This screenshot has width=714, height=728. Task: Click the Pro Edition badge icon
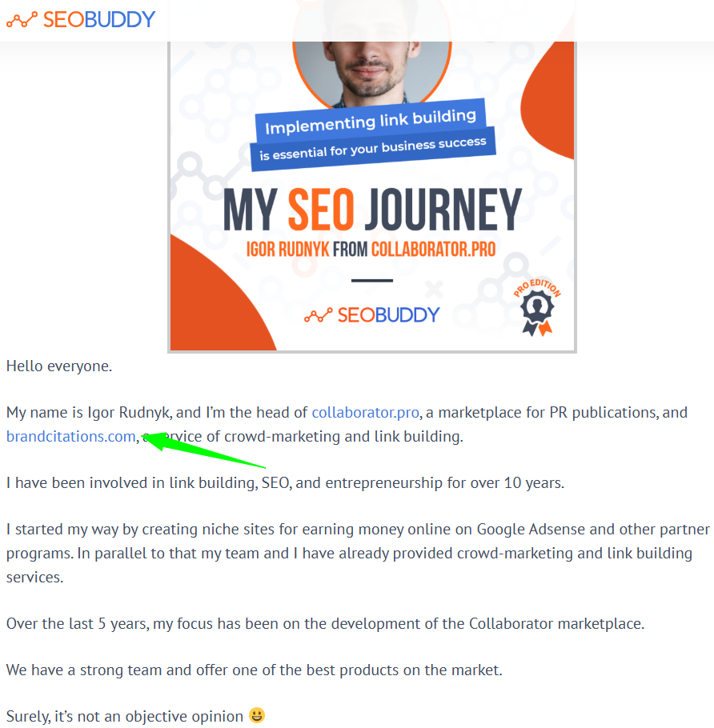click(x=537, y=307)
